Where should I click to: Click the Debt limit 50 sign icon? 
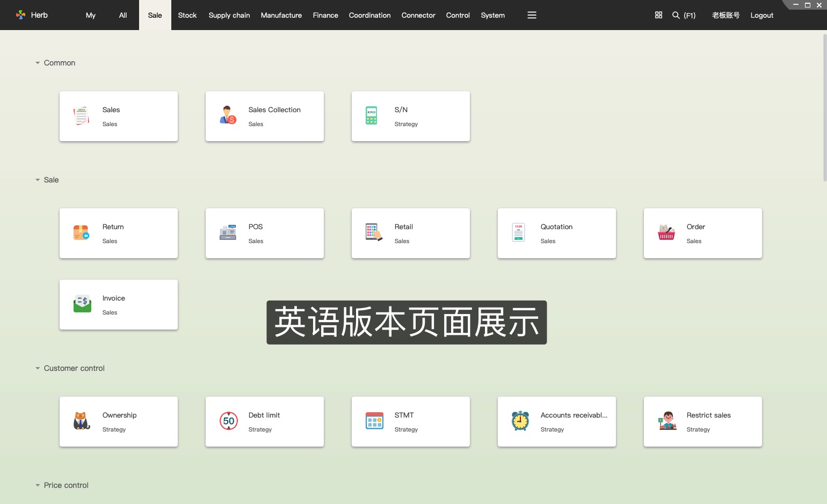(229, 421)
